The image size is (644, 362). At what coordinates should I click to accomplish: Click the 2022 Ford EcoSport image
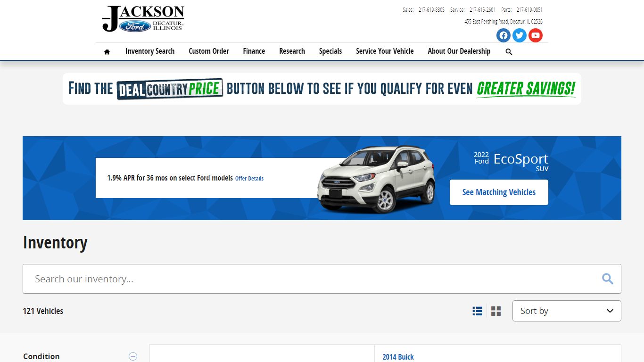pos(376,179)
